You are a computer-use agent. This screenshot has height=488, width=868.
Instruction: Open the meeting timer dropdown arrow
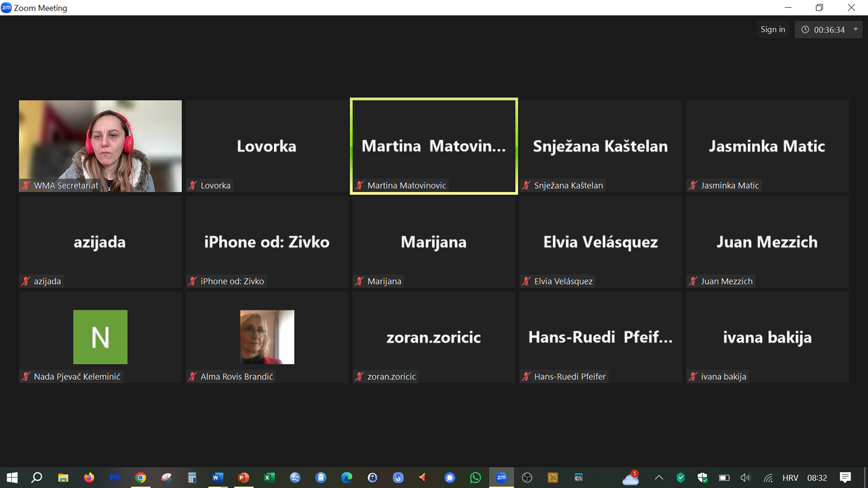(x=855, y=29)
